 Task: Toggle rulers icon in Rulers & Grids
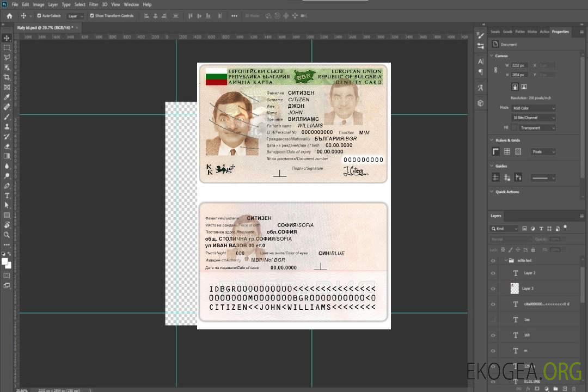click(496, 151)
